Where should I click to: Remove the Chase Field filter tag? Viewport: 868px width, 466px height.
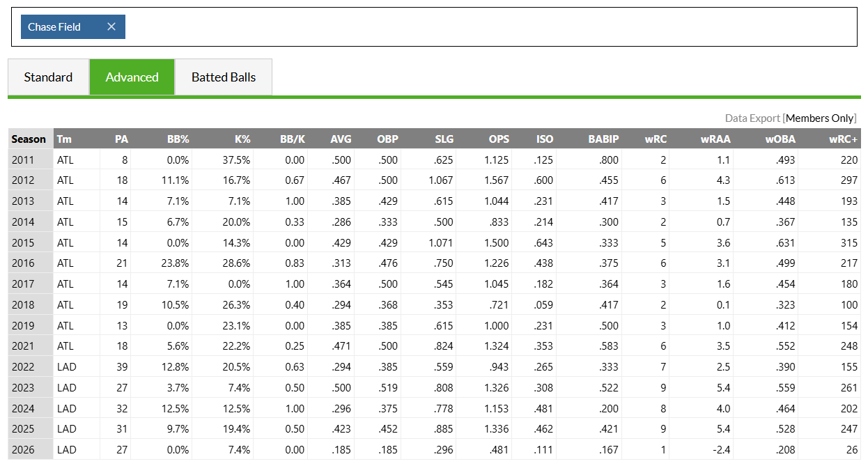pos(111,27)
